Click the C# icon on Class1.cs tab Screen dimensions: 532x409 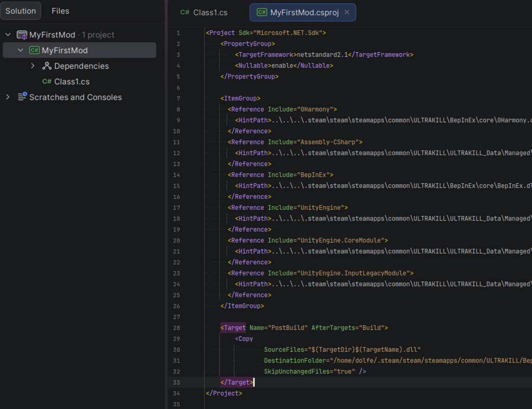185,12
